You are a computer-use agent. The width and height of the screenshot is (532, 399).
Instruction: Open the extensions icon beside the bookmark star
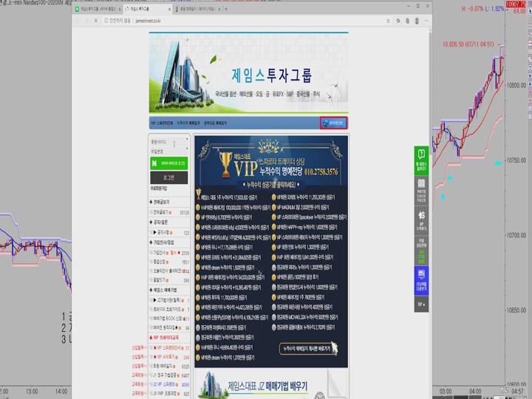398,21
